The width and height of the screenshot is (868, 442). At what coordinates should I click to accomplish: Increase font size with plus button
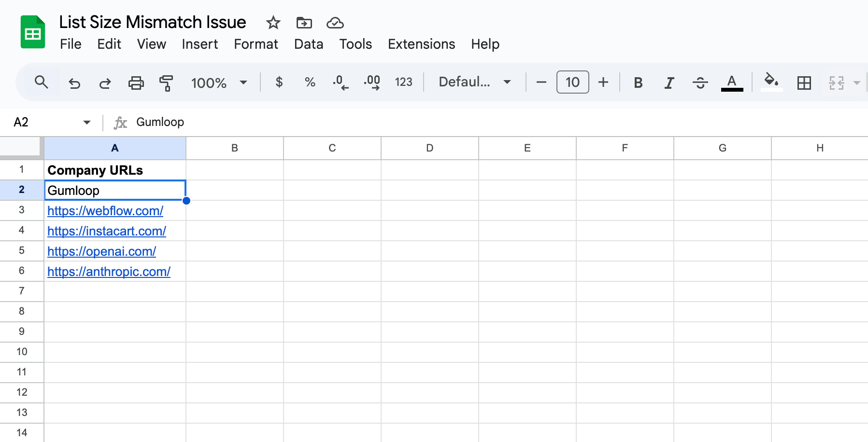[x=603, y=83]
